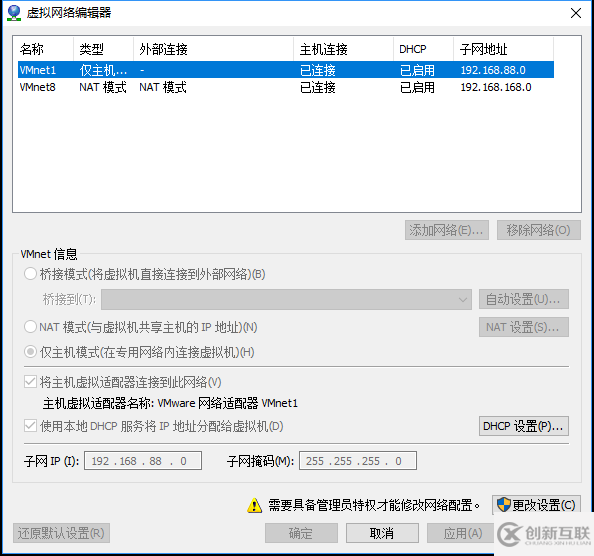Open the 桥接到 dropdown
Image resolution: width=594 pixels, height=556 pixels.
286,300
